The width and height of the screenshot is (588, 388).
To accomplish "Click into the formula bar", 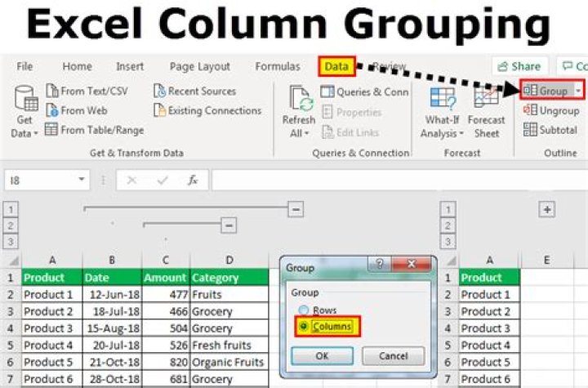I will point(399,181).
